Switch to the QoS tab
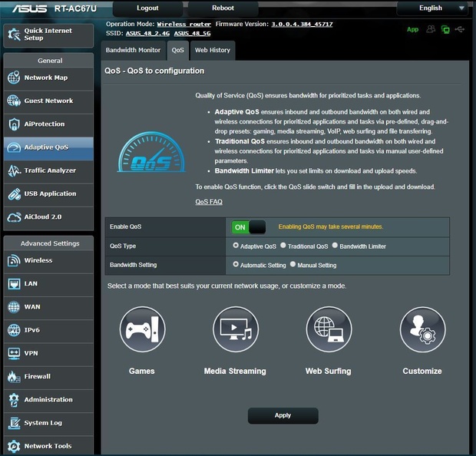 point(178,51)
